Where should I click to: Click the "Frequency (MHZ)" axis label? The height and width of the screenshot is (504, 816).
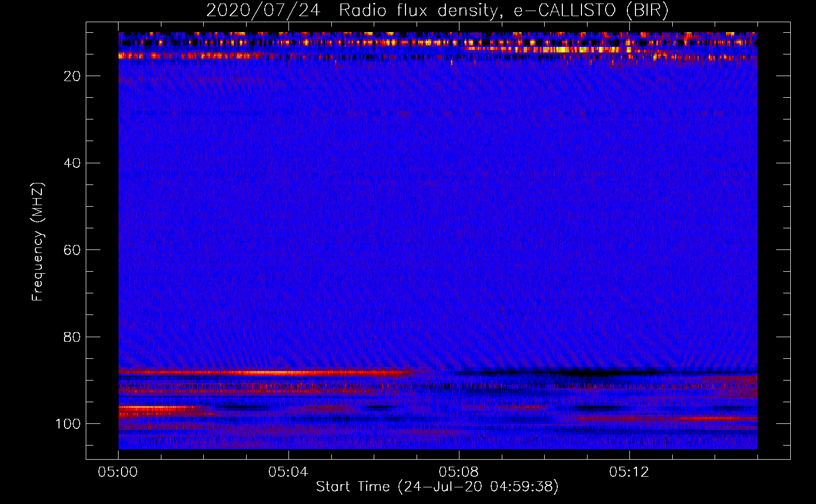(38, 242)
